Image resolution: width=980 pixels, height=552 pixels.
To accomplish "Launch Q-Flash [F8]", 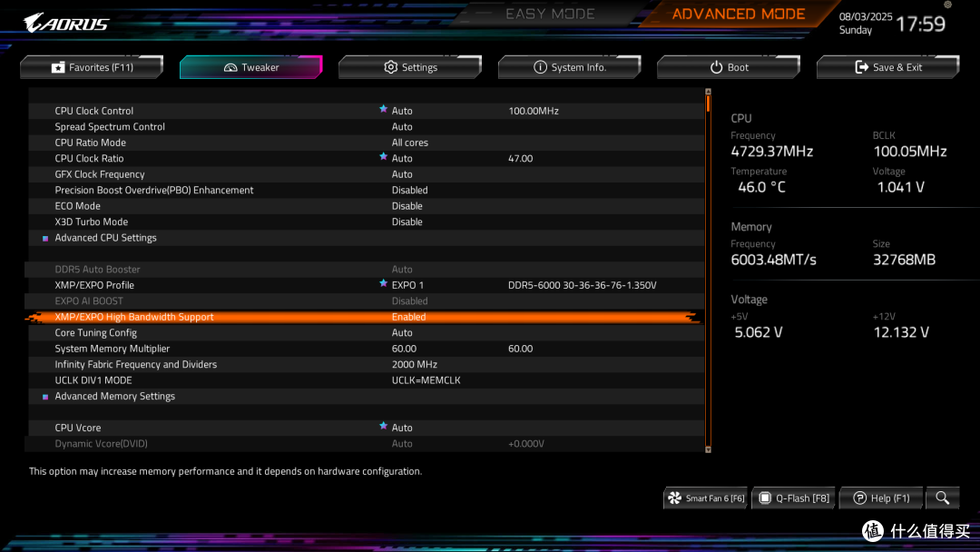I will 794,498.
